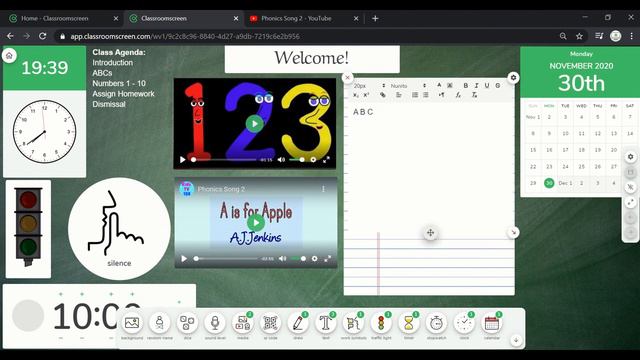
Task: Open the media widget tool
Action: pos(243,323)
